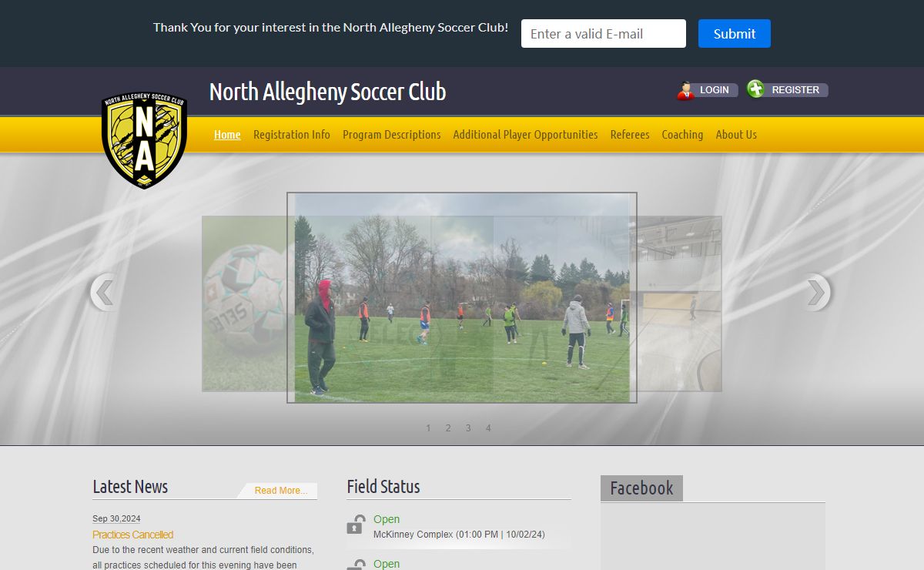This screenshot has height=570, width=924.
Task: Click the email address input field
Action: (604, 34)
